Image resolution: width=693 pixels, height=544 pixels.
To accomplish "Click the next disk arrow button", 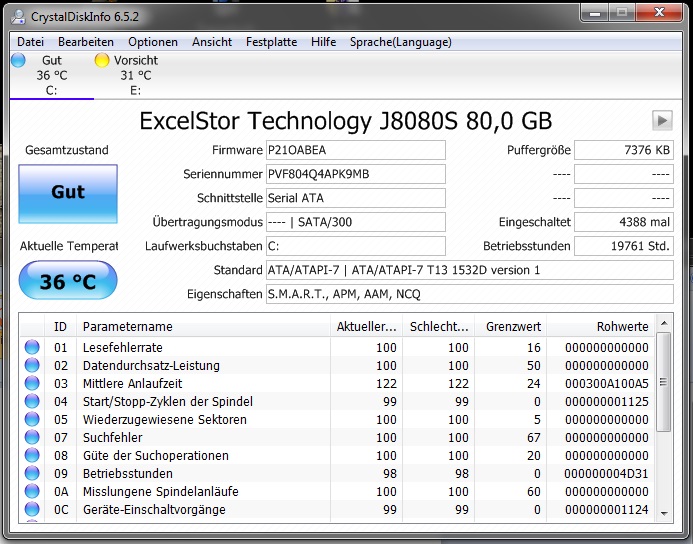I will (x=662, y=120).
